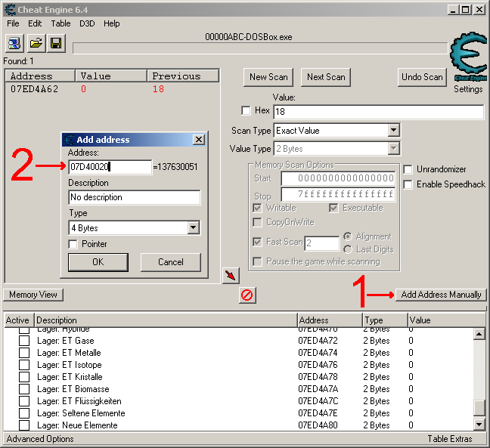
Task: Close the Add address dialog
Action: [x=199, y=140]
